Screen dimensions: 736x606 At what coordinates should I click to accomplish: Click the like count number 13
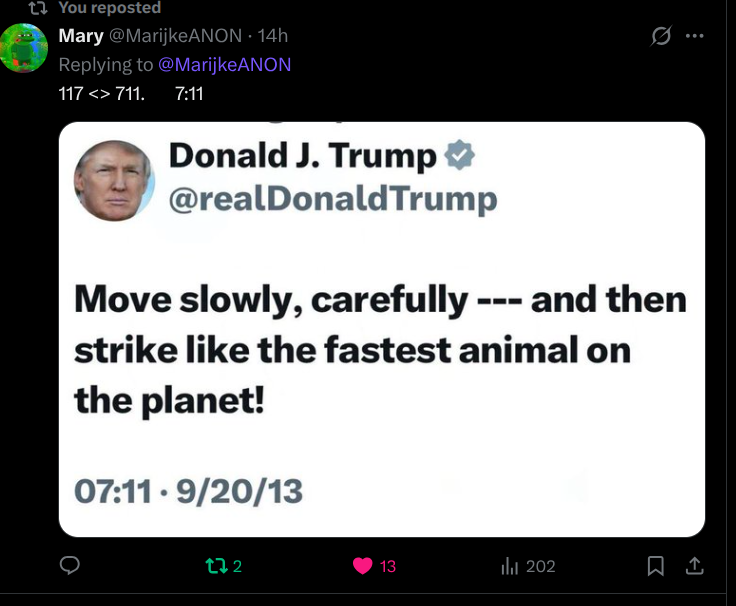tap(388, 566)
